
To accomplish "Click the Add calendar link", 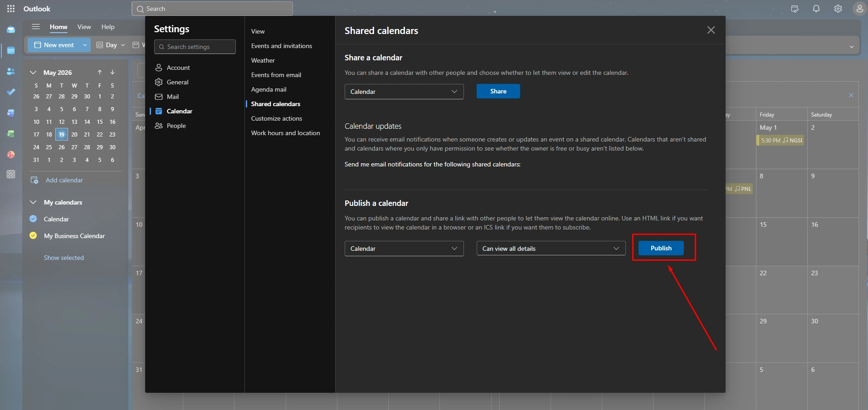I will (64, 180).
